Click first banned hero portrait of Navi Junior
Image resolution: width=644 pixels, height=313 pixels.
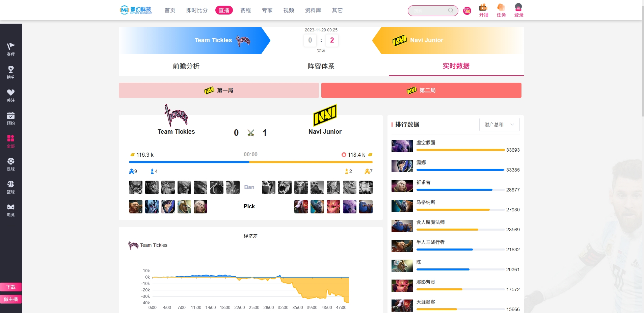269,187
